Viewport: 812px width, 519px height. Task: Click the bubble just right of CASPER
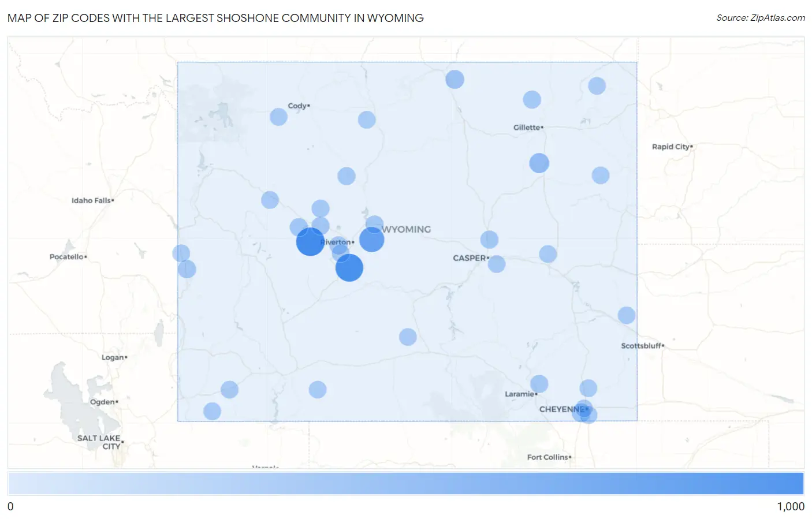pyautogui.click(x=497, y=264)
